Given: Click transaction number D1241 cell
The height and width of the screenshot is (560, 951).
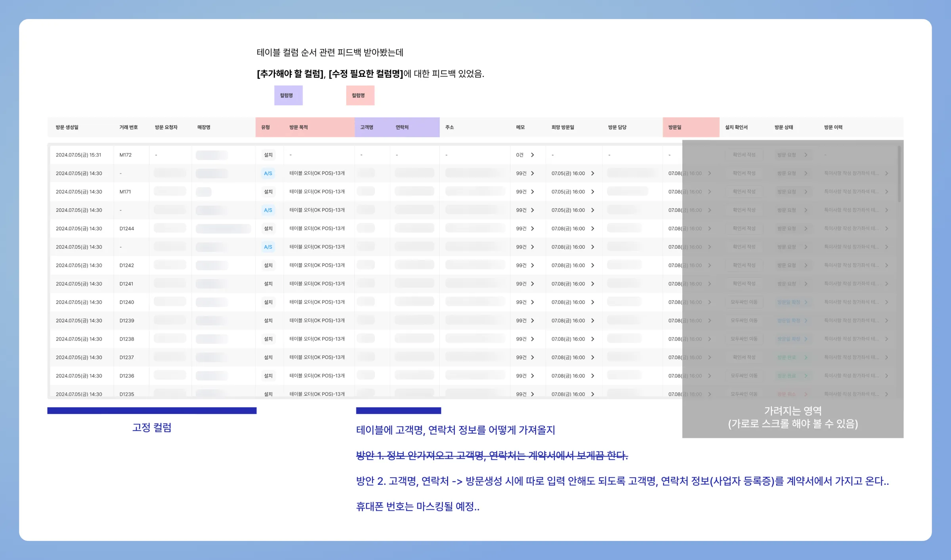Looking at the screenshot, I should click(126, 284).
